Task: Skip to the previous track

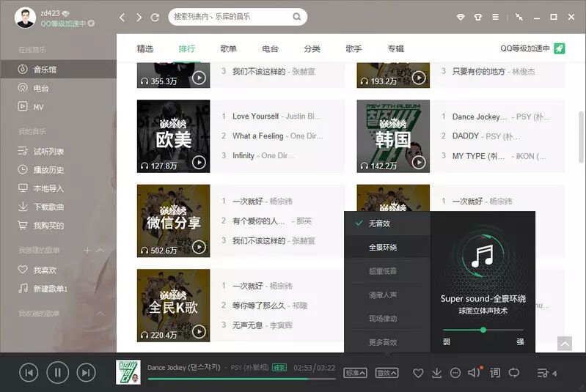Action: pos(29,373)
